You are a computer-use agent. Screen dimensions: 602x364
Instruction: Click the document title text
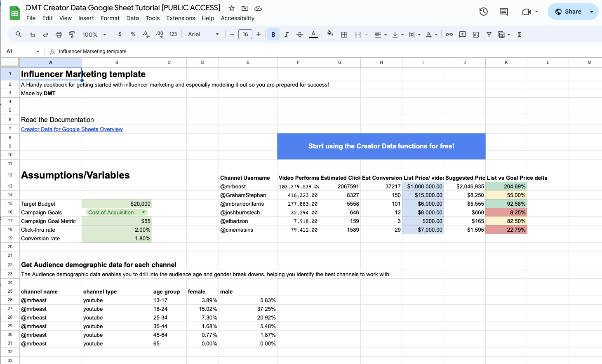pyautogui.click(x=123, y=8)
